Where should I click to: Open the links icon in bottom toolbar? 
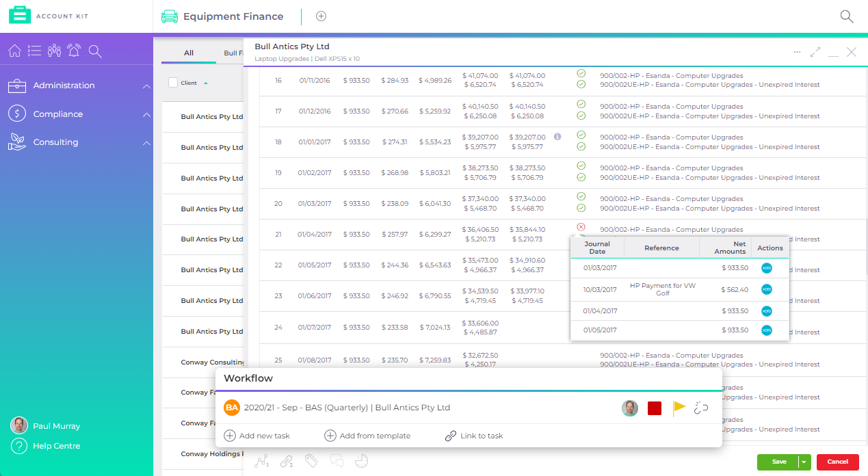287,462
